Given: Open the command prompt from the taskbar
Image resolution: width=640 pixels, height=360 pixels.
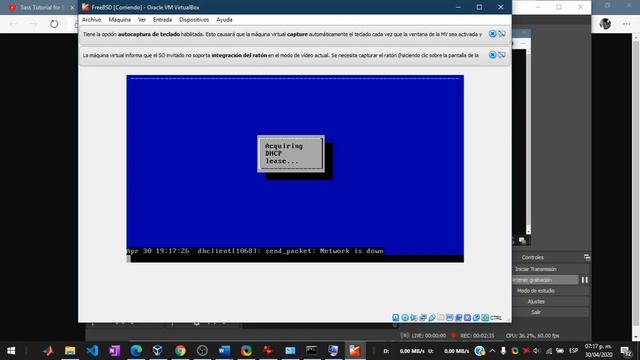Looking at the screenshot, I should tap(311, 351).
